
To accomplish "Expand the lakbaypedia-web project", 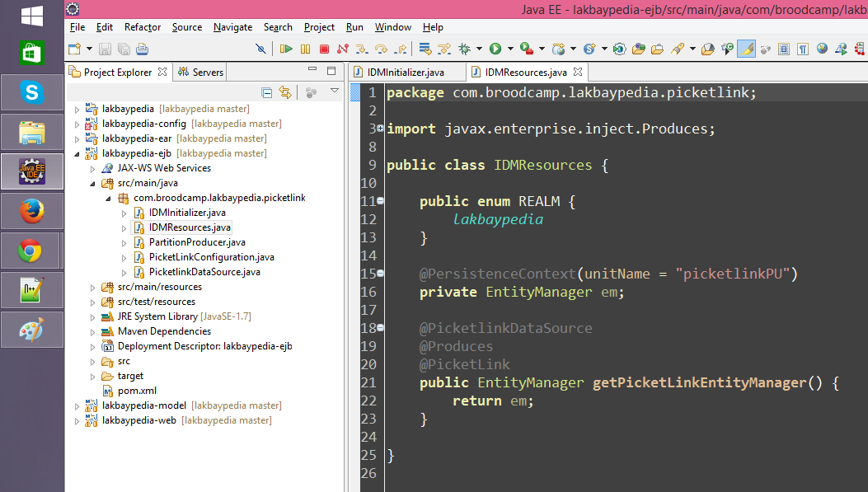I will 77,421.
